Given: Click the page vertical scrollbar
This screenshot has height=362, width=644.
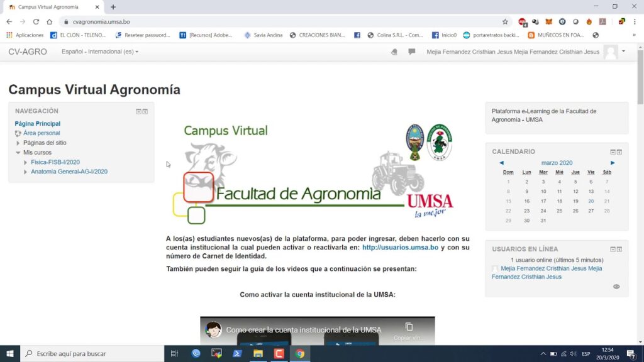Looking at the screenshot, I should (x=640, y=78).
